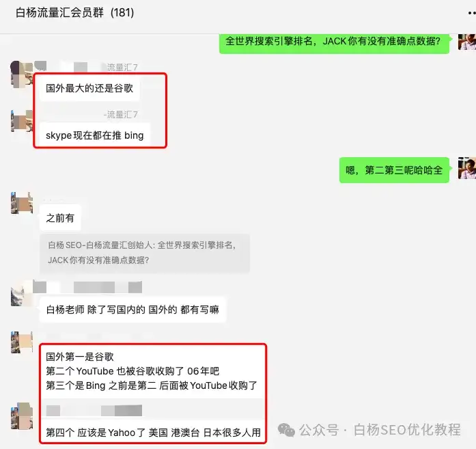Click the green bubble 嗯，第二第三呢哈哈全

pos(394,170)
